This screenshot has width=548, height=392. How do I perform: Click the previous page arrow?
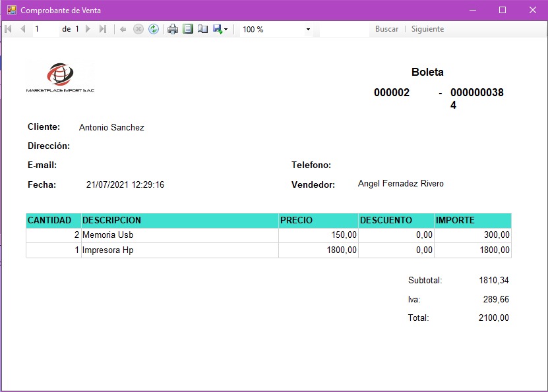point(23,29)
